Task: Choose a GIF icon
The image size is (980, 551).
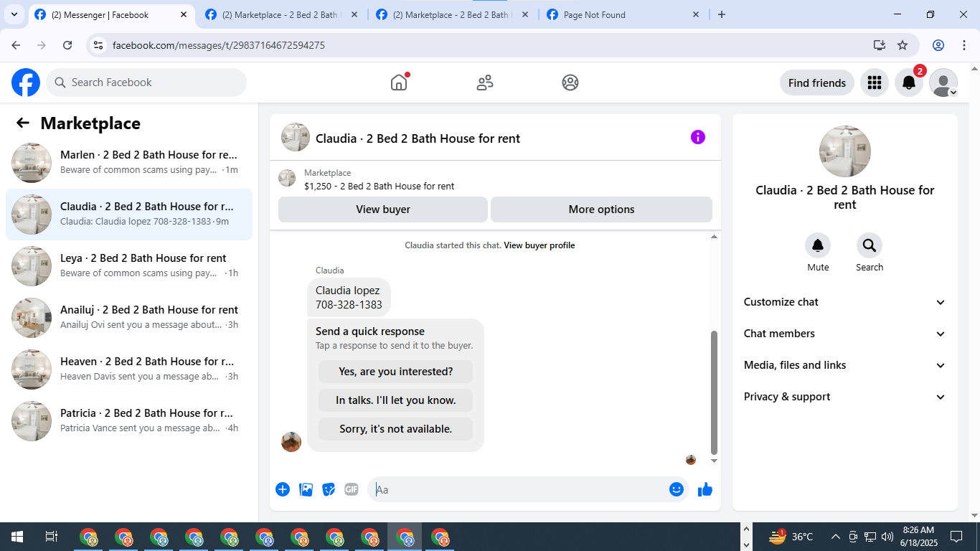Action: 351,489
